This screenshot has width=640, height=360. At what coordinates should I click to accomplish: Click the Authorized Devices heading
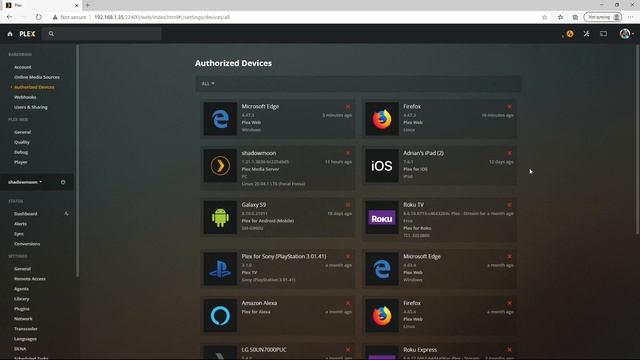[233, 63]
